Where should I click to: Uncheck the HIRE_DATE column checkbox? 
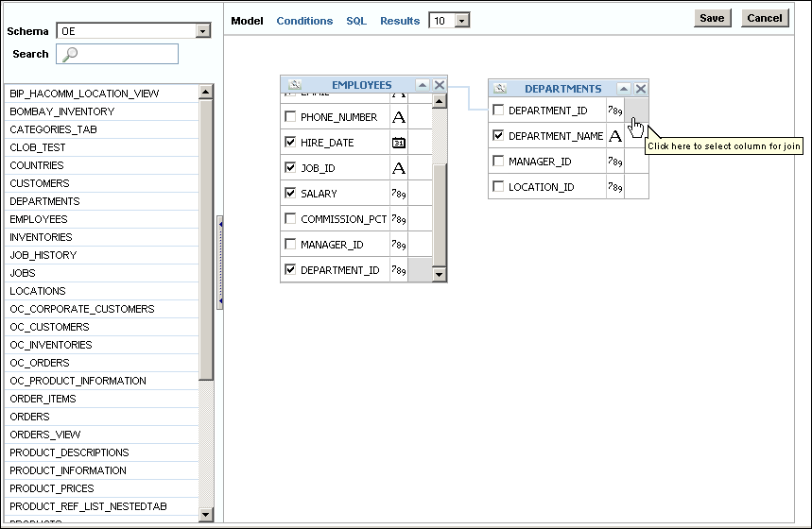pos(290,142)
